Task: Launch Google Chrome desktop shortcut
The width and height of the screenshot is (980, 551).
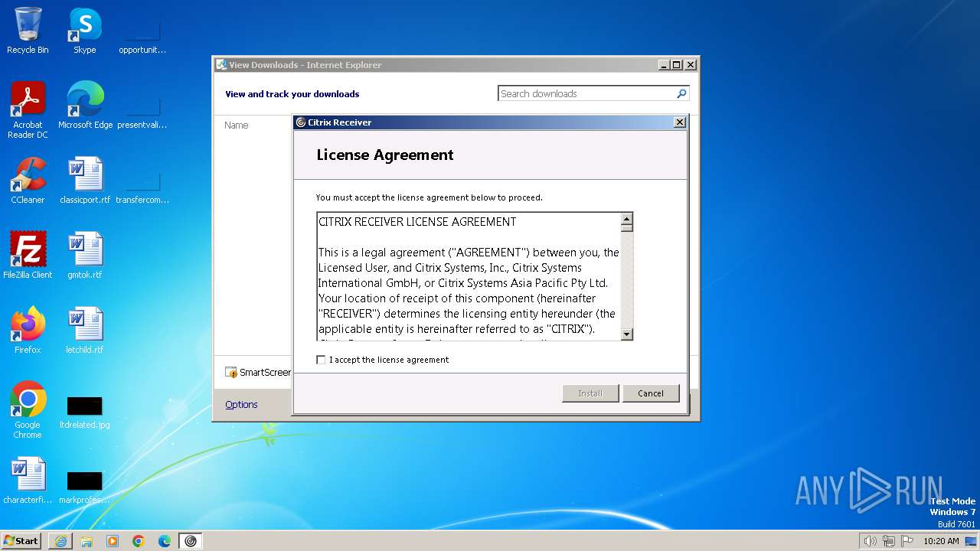Action: tap(28, 409)
